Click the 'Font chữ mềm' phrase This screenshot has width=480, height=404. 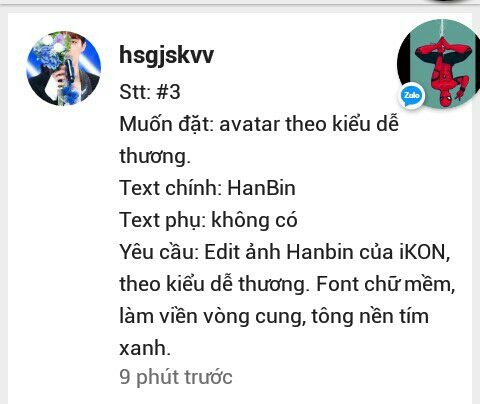383,284
